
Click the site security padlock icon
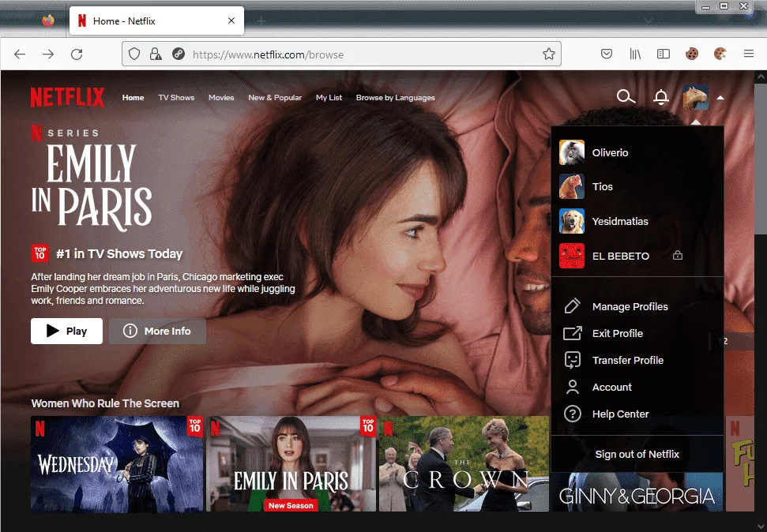coord(156,54)
